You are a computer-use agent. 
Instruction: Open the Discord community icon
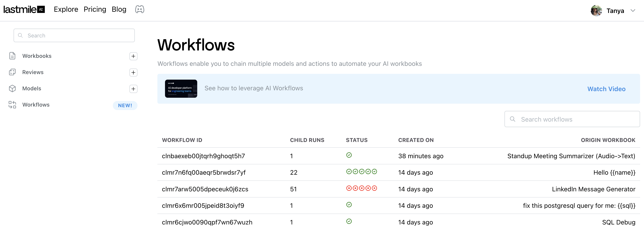(140, 9)
